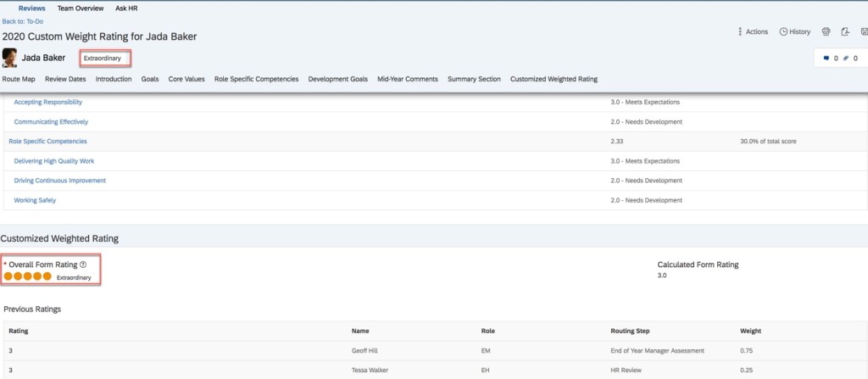Open the Working Safely competency link
This screenshot has height=379, width=868.
36,200
